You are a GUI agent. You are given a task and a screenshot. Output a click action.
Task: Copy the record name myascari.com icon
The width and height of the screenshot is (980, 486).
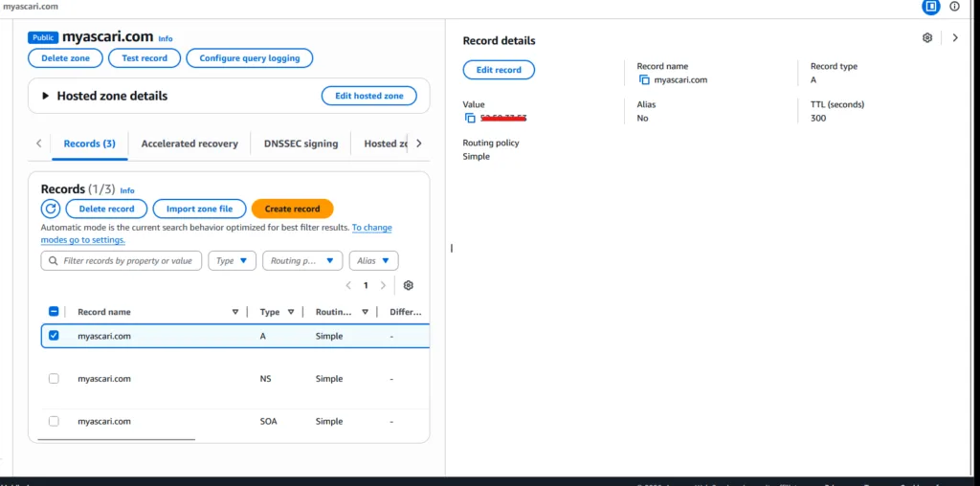point(644,80)
